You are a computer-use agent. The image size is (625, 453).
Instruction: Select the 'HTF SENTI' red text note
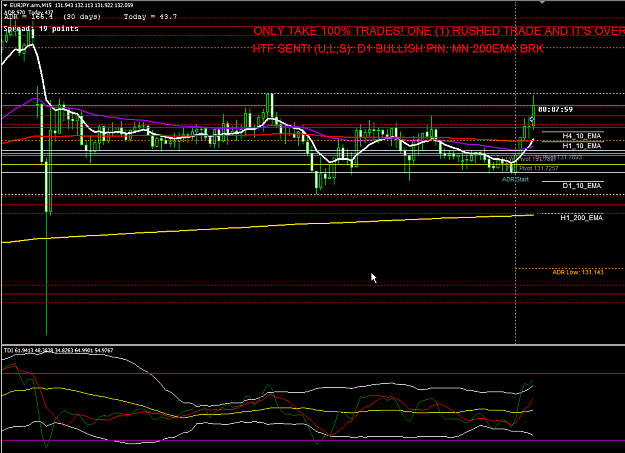[x=398, y=49]
